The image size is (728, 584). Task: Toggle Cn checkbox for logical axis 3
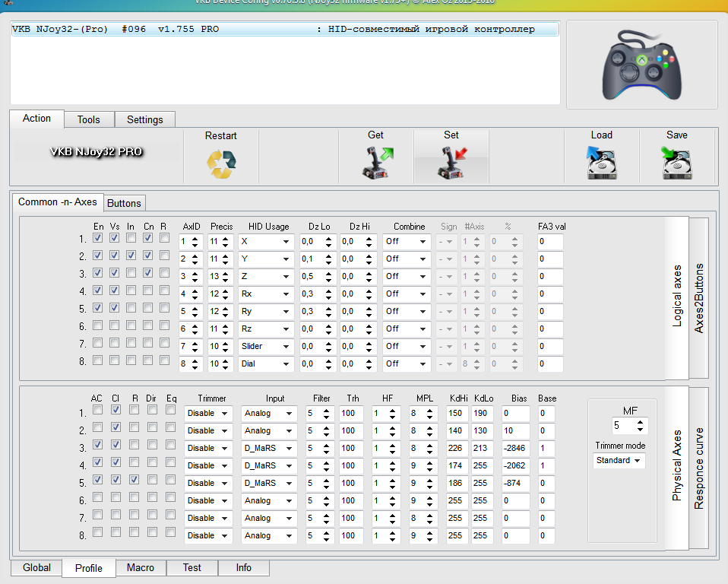tap(147, 273)
